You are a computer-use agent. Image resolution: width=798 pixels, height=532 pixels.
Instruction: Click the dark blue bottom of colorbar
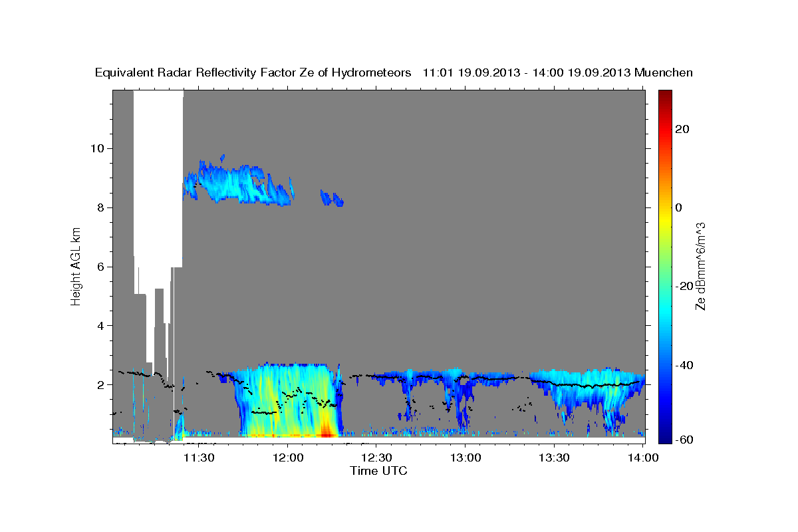pos(665,438)
